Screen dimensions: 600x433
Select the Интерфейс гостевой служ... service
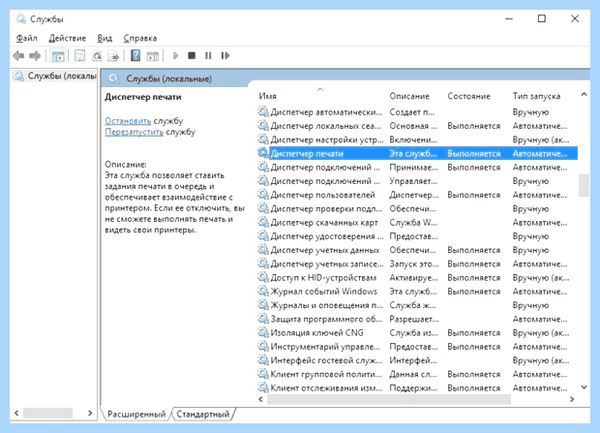click(x=417, y=360)
